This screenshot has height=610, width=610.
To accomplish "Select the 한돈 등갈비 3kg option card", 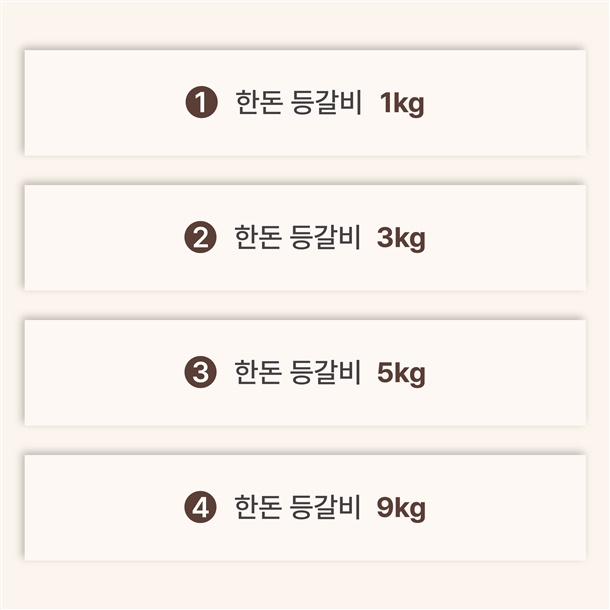I will (x=305, y=238).
